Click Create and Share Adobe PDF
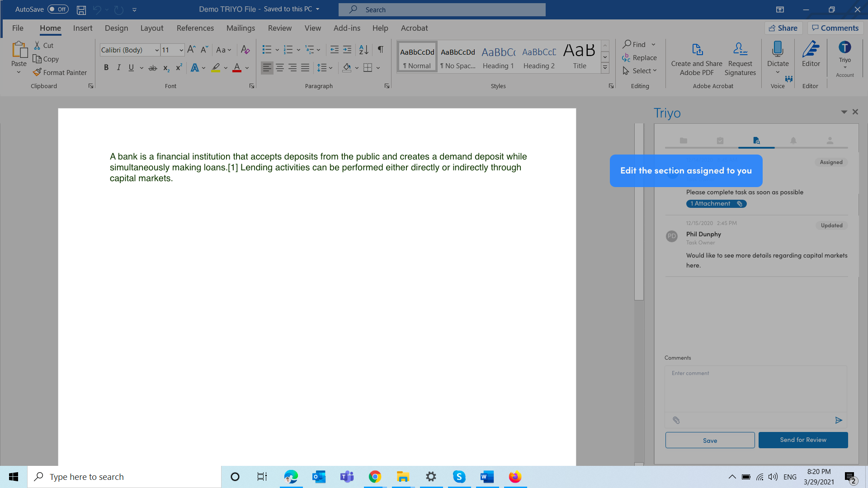 (x=697, y=59)
